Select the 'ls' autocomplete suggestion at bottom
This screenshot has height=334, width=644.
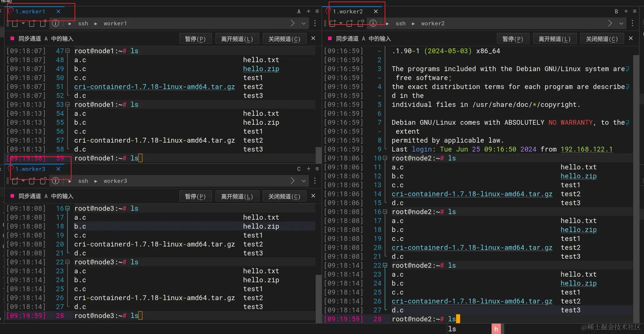pyautogui.click(x=452, y=329)
